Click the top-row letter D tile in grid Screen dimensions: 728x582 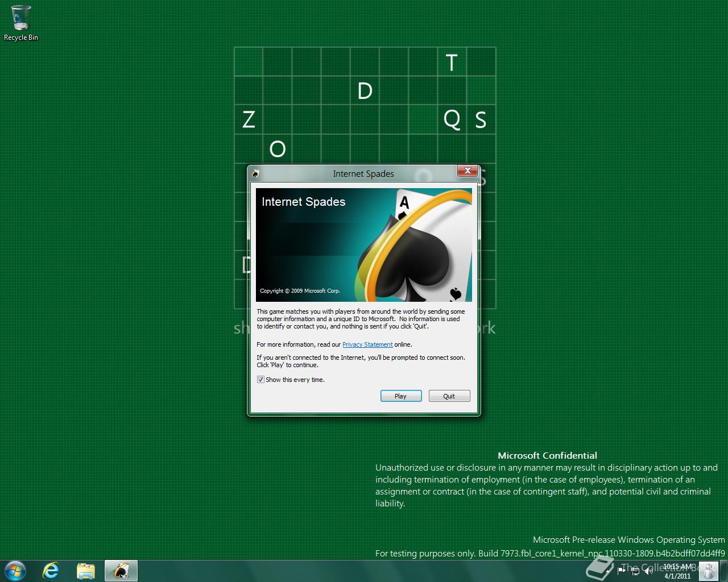pyautogui.click(x=365, y=91)
